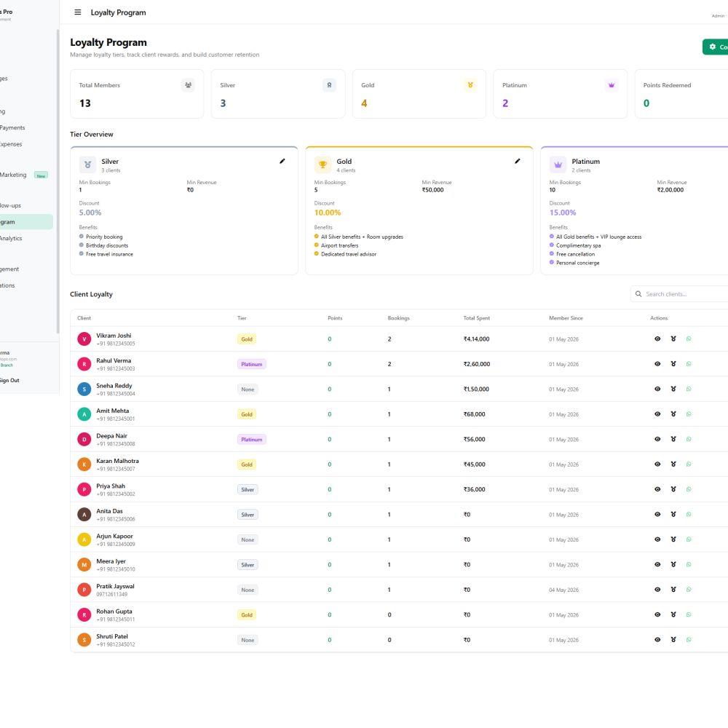Sort by Total Spent column header
The image size is (728, 728).
476,318
